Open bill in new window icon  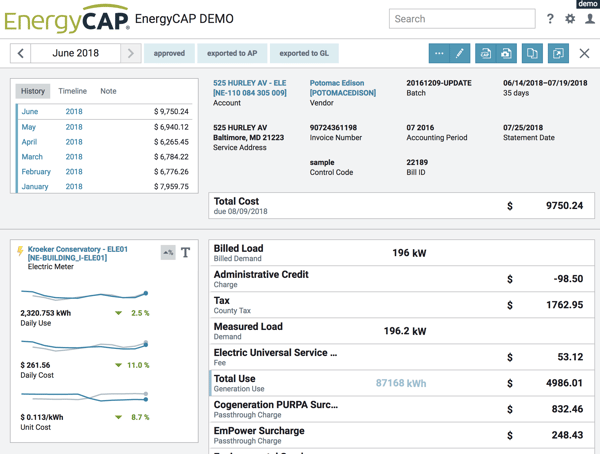(x=558, y=53)
